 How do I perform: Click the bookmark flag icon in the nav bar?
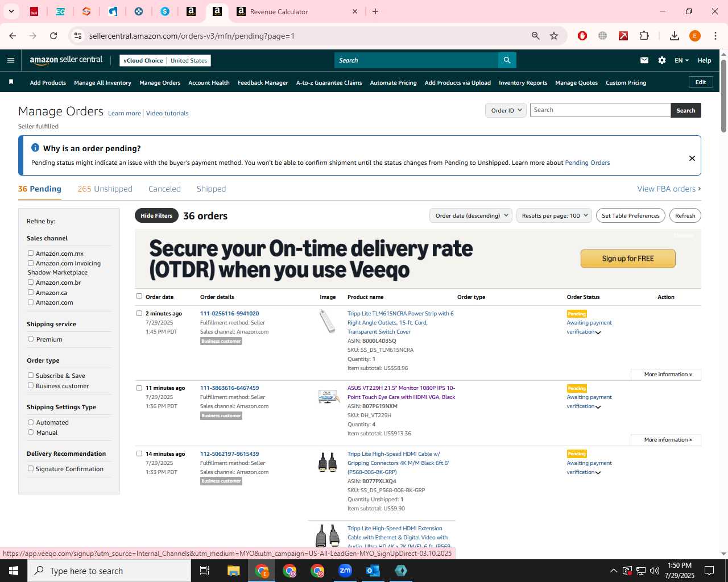[x=11, y=82]
